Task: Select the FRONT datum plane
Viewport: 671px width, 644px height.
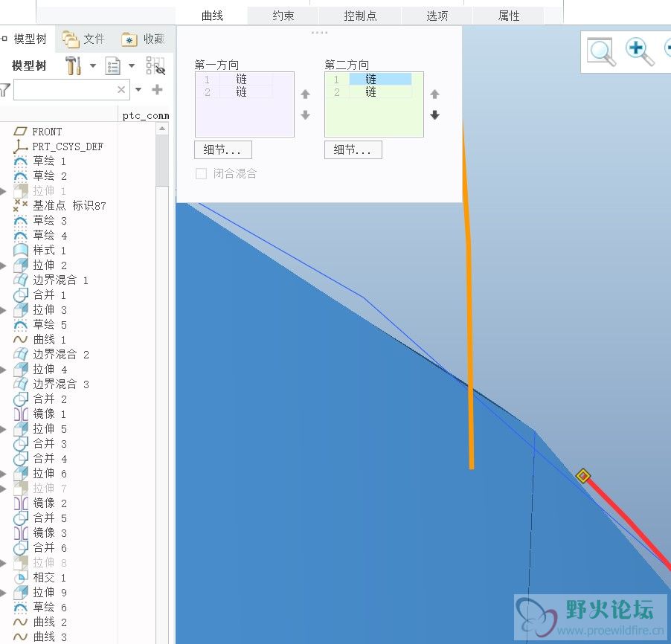Action: [x=38, y=132]
